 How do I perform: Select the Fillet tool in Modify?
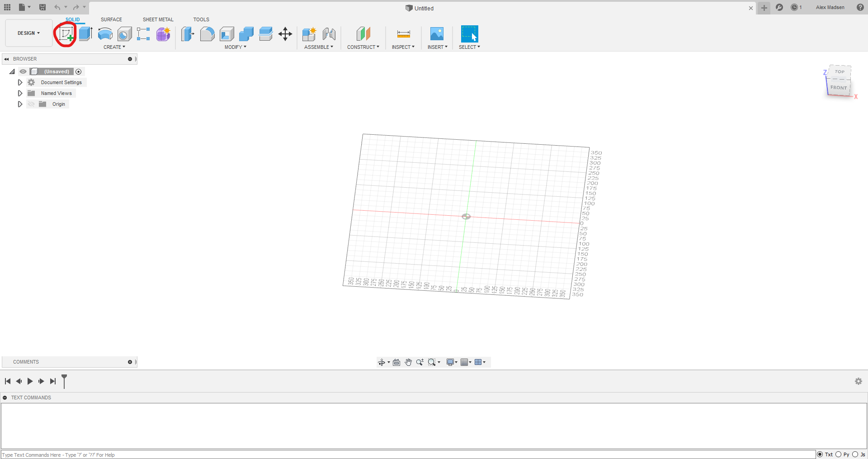[x=207, y=34]
